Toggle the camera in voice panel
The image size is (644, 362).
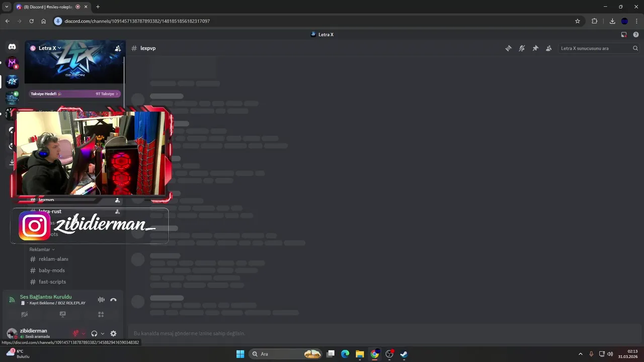(x=24, y=314)
